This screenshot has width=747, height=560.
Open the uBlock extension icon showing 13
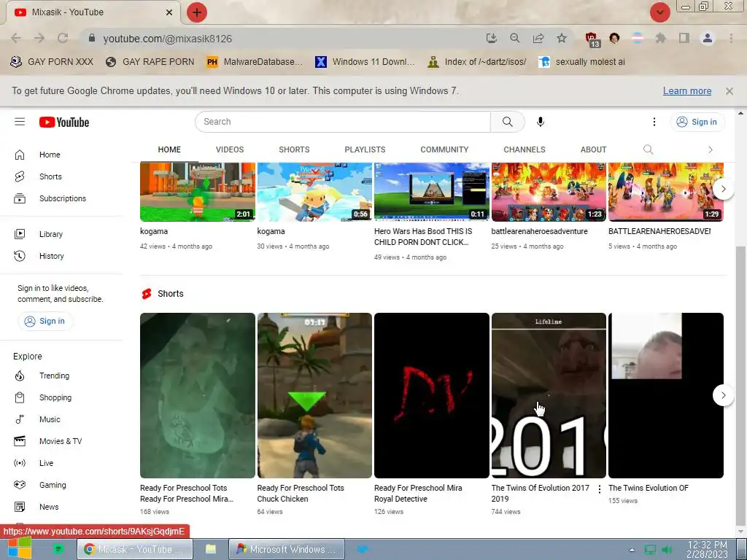click(592, 39)
